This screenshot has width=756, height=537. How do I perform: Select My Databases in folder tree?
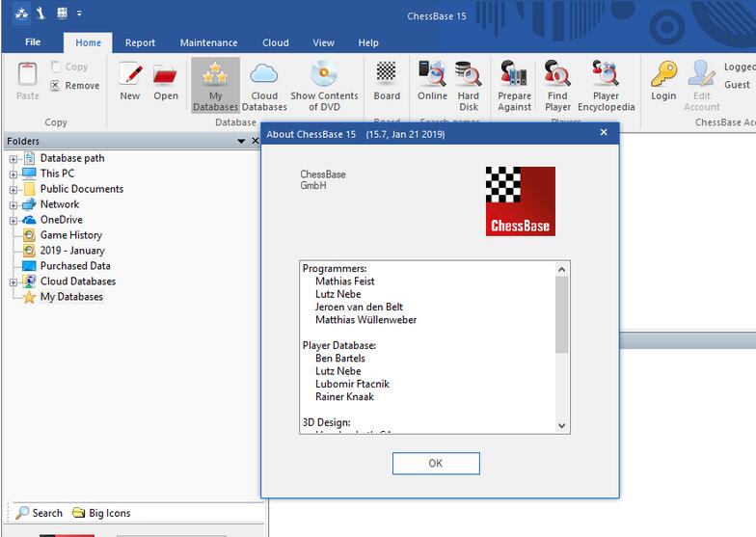click(71, 297)
